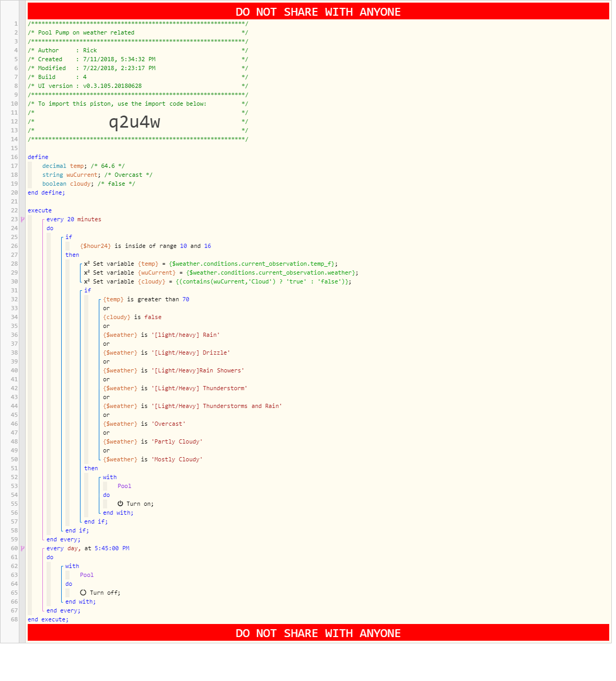Click line number 16 in the gutter

tap(14, 157)
